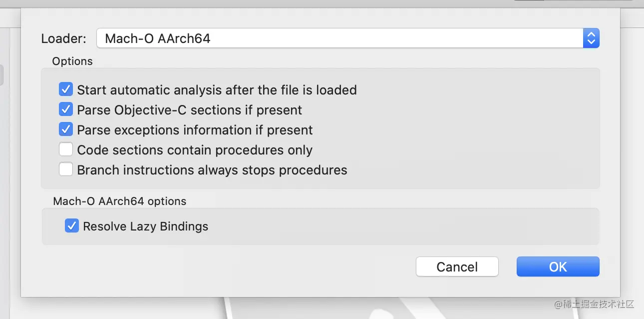The height and width of the screenshot is (319, 644).
Task: Click the 'Resolve Lazy Bindings' label text
Action: coord(145,226)
